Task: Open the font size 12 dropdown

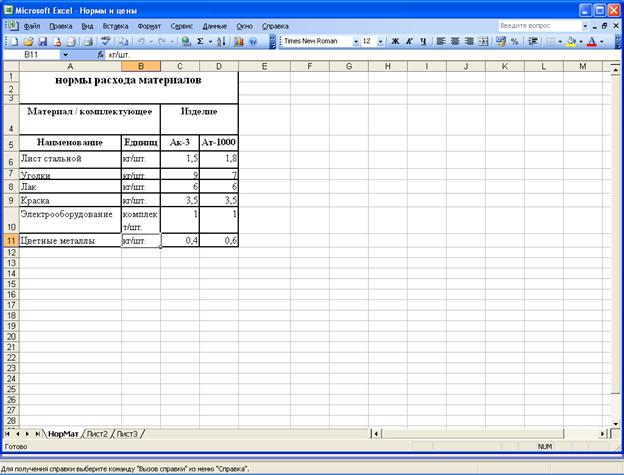Action: (x=381, y=41)
